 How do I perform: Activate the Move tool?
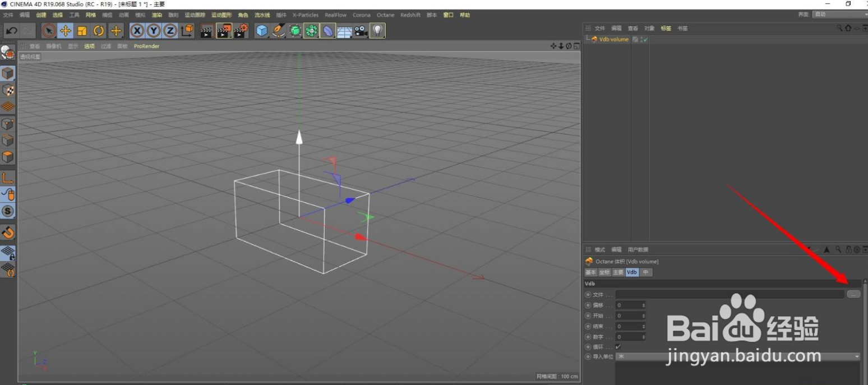pyautogui.click(x=66, y=31)
